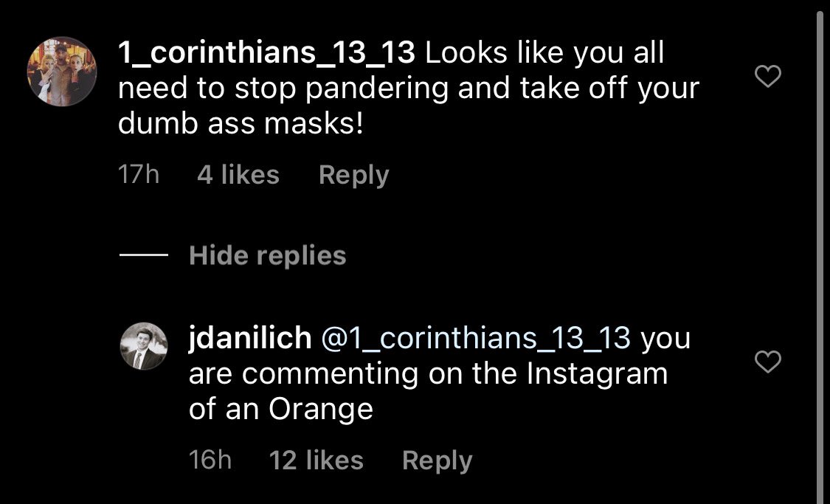Open the bold 1_corinthians_13_13 username

point(266,53)
